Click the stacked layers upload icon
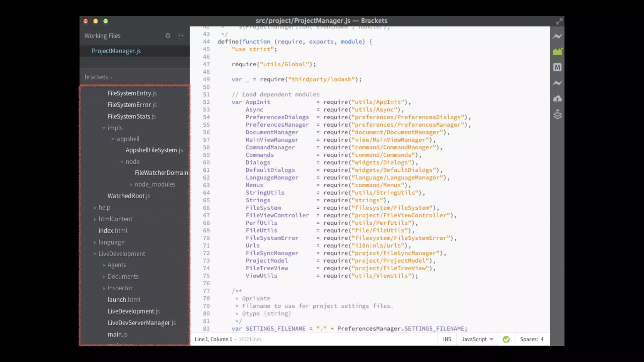 (x=558, y=114)
